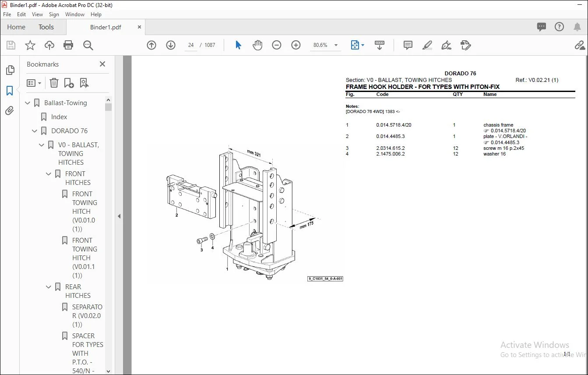Image resolution: width=588 pixels, height=375 pixels.
Task: Add a comment with the sticky note icon
Action: (408, 45)
